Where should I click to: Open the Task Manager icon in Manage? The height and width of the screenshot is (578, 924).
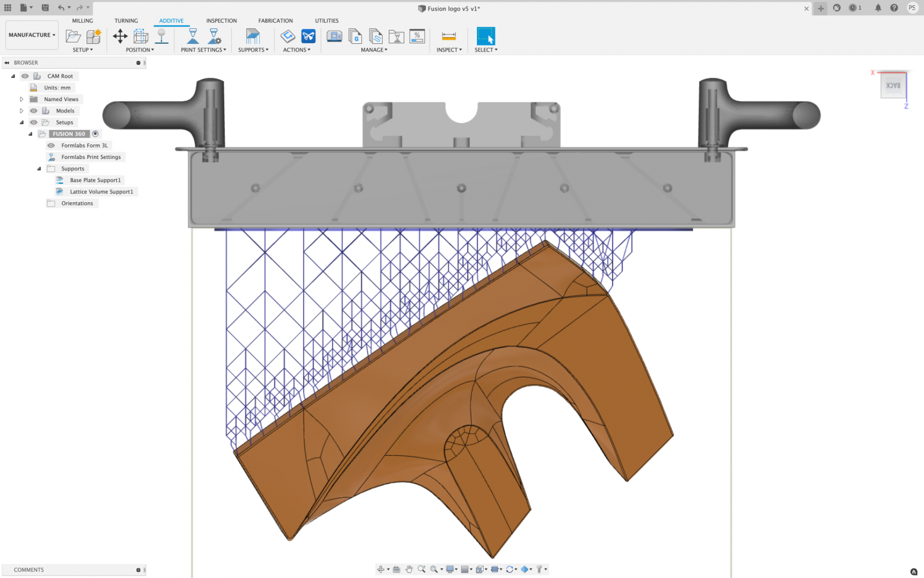click(417, 36)
